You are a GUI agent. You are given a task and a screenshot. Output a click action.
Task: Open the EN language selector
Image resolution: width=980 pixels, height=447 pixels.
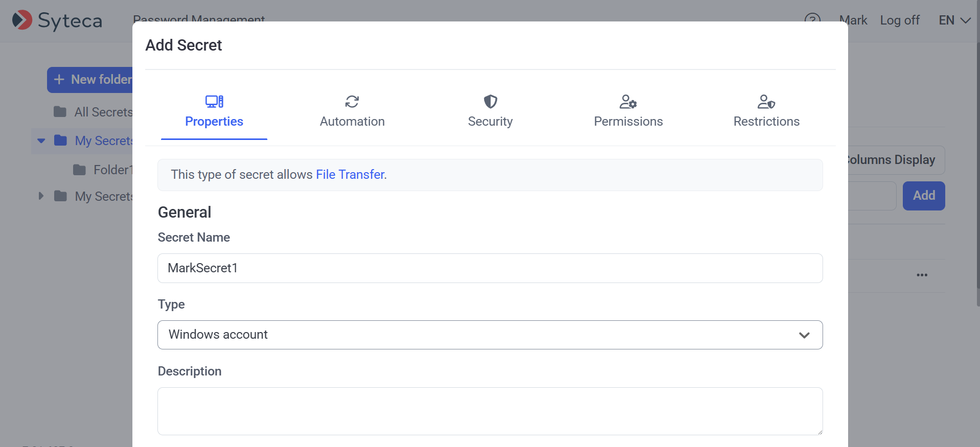click(954, 20)
